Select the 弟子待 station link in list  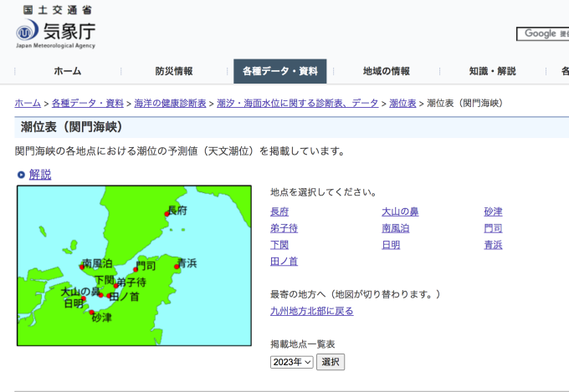(284, 228)
